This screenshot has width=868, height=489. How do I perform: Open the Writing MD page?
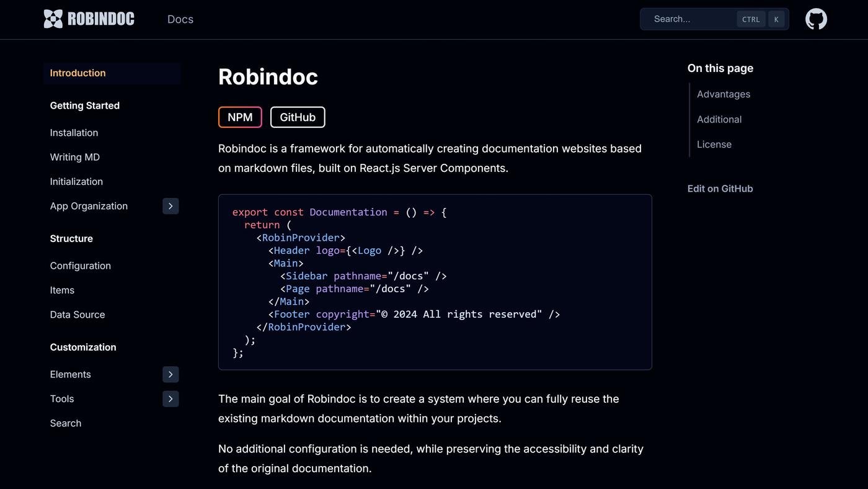[x=75, y=157]
